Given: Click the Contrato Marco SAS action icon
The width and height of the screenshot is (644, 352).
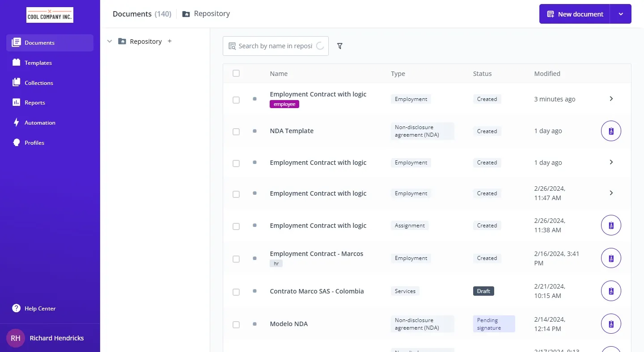Looking at the screenshot, I should 611,291.
